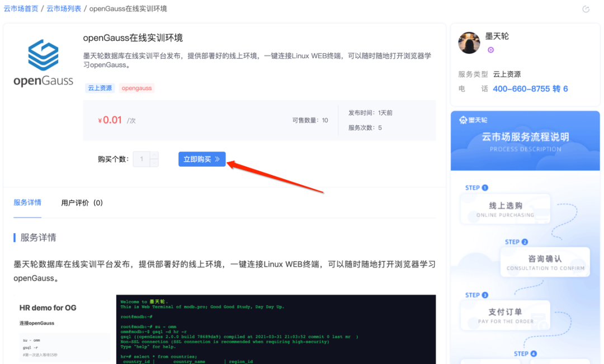Screen dimensions: 604x364
Task: Click the 立即购买 button
Action: click(x=202, y=159)
